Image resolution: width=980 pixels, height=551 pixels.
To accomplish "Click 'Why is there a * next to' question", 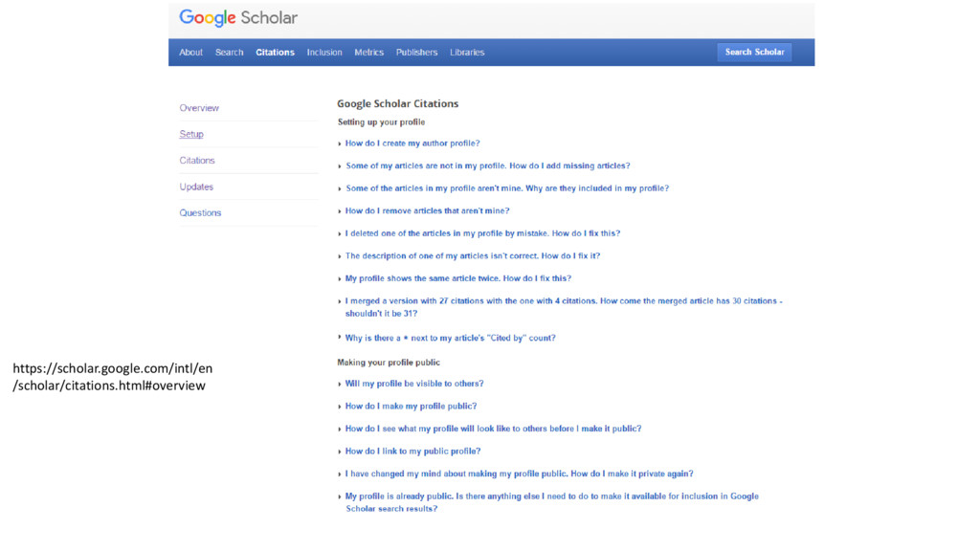I will coord(450,338).
